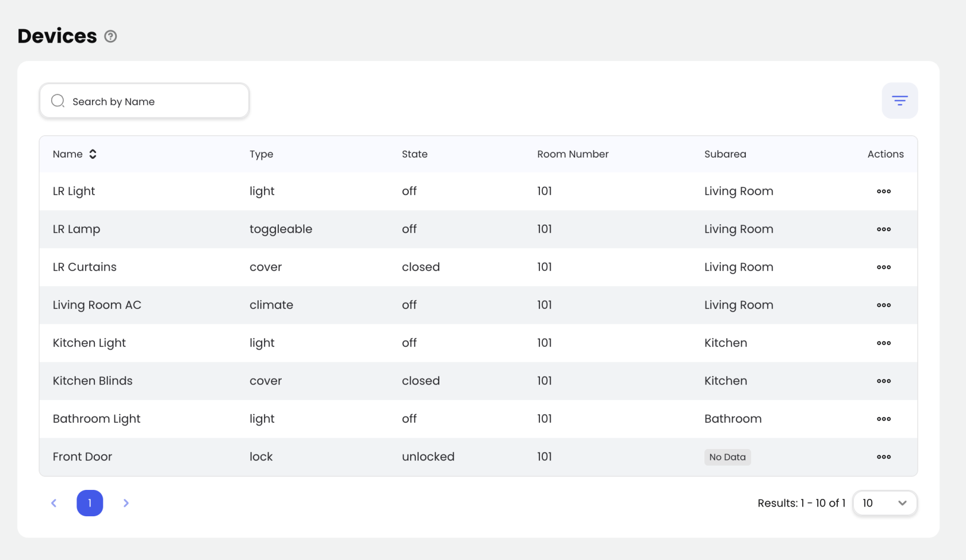
Task: Go to the previous page arrow
Action: 54,503
